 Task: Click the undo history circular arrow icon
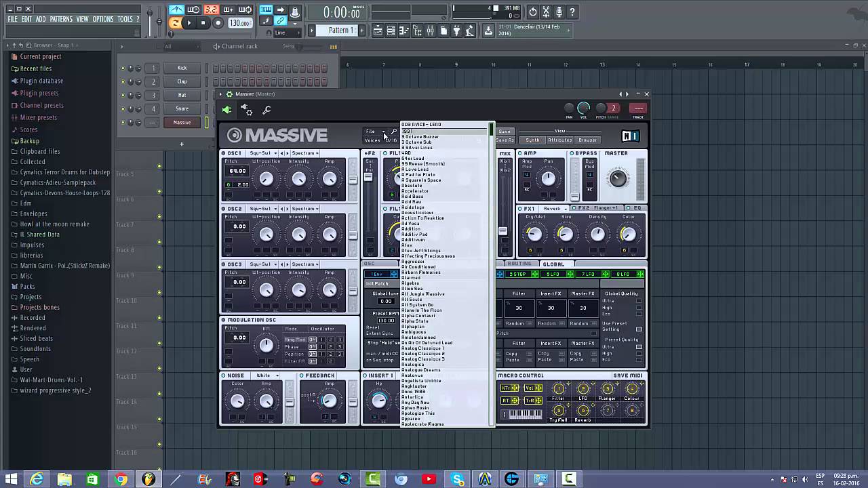pyautogui.click(x=532, y=12)
